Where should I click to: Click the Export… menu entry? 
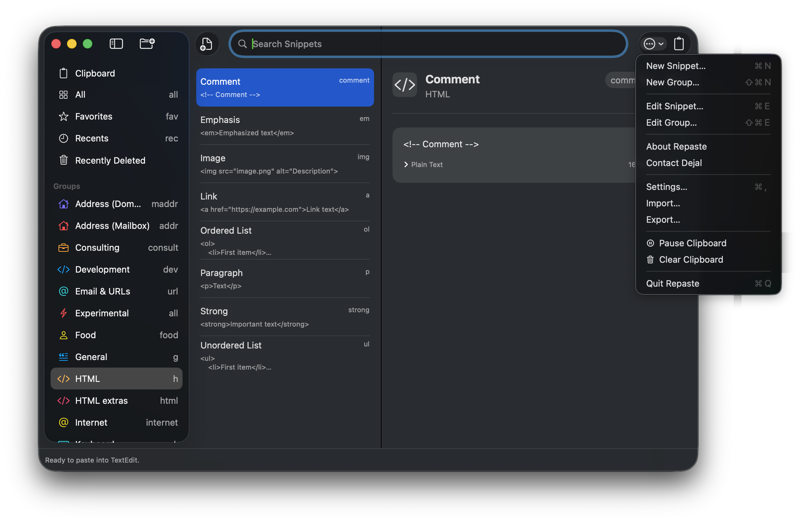click(708, 220)
